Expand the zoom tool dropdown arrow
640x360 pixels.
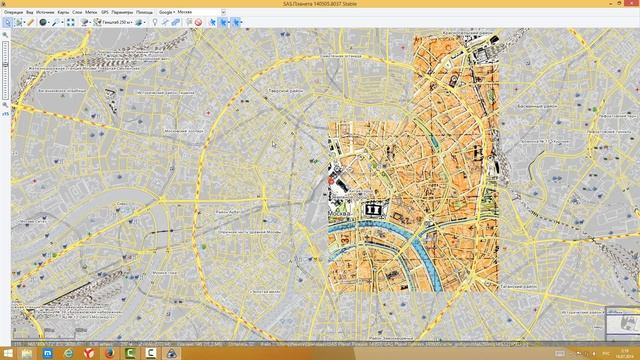pos(62,22)
